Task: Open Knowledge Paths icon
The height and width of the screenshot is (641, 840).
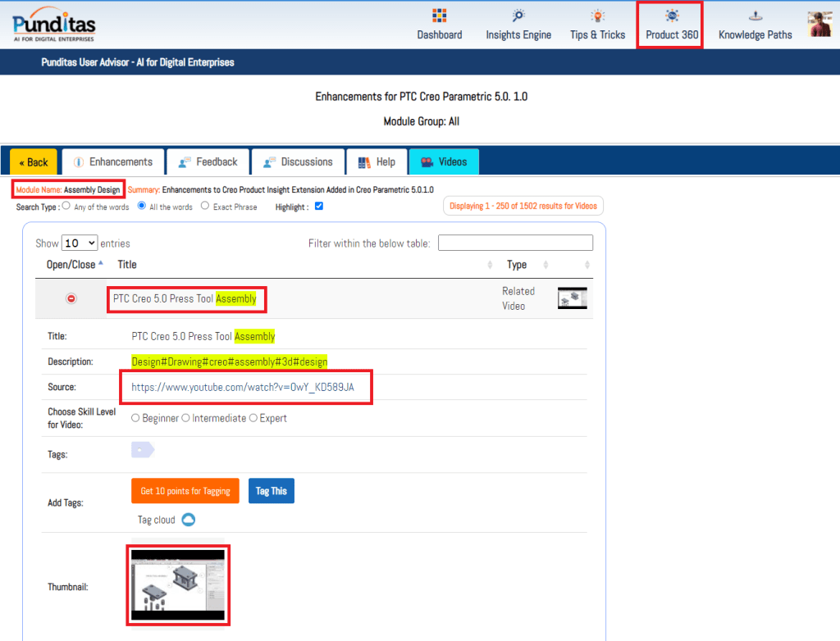Action: (755, 16)
